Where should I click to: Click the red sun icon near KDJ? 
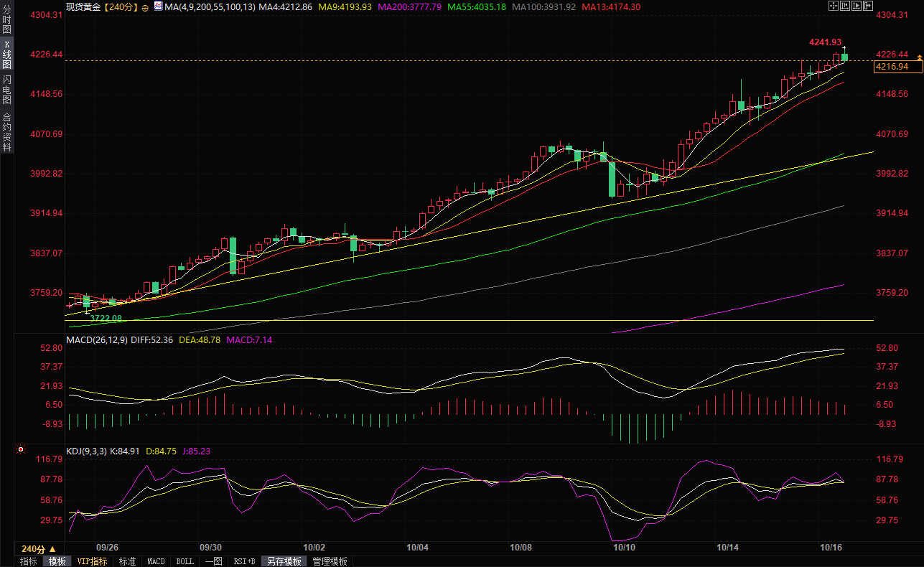click(x=21, y=451)
